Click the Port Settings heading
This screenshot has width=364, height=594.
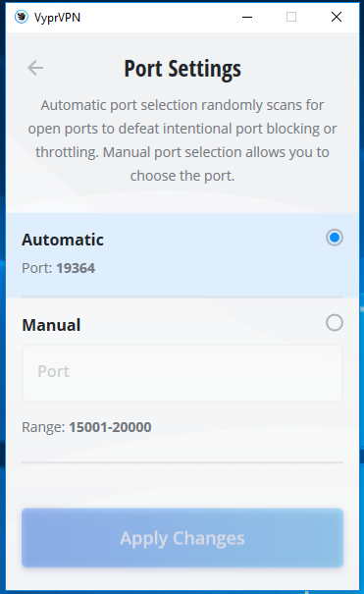pyautogui.click(x=182, y=69)
